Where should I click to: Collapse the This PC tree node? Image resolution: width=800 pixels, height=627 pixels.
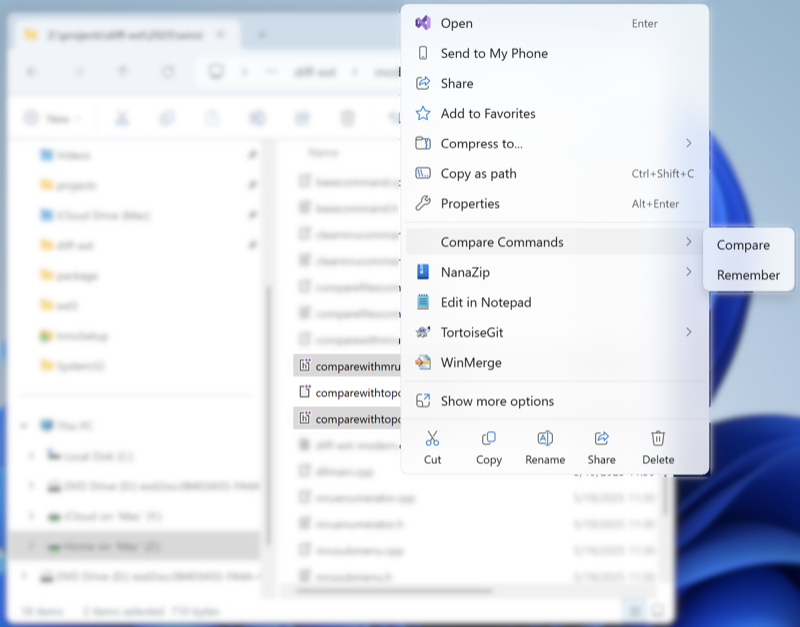point(24,425)
